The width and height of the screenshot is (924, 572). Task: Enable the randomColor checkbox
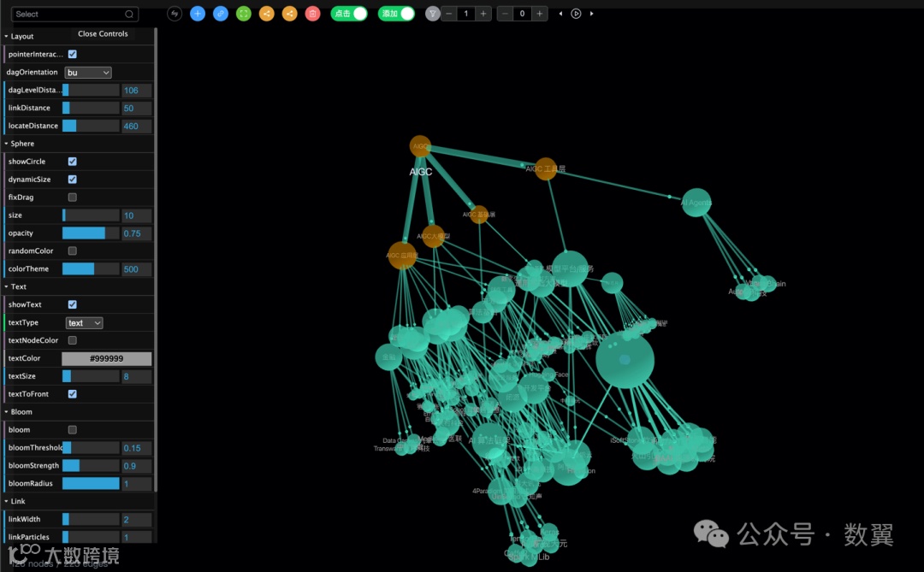click(x=73, y=251)
